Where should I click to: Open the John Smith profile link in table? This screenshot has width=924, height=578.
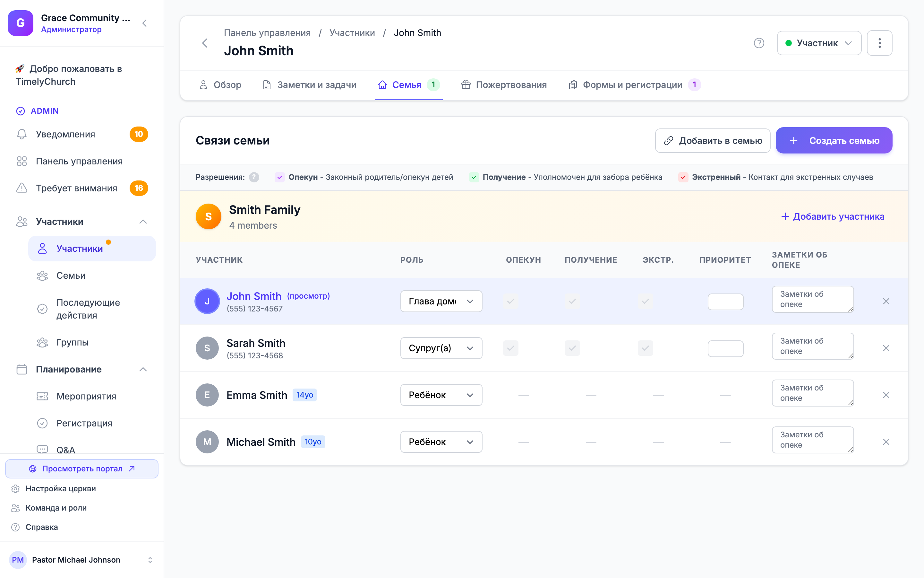tap(254, 296)
